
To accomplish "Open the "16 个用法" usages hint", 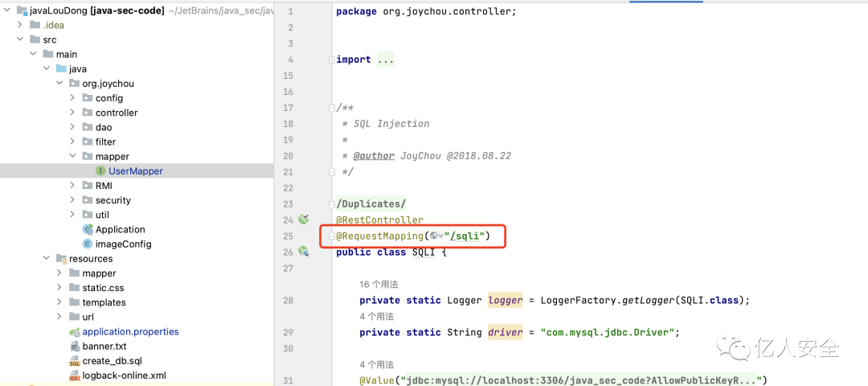I will pos(379,284).
